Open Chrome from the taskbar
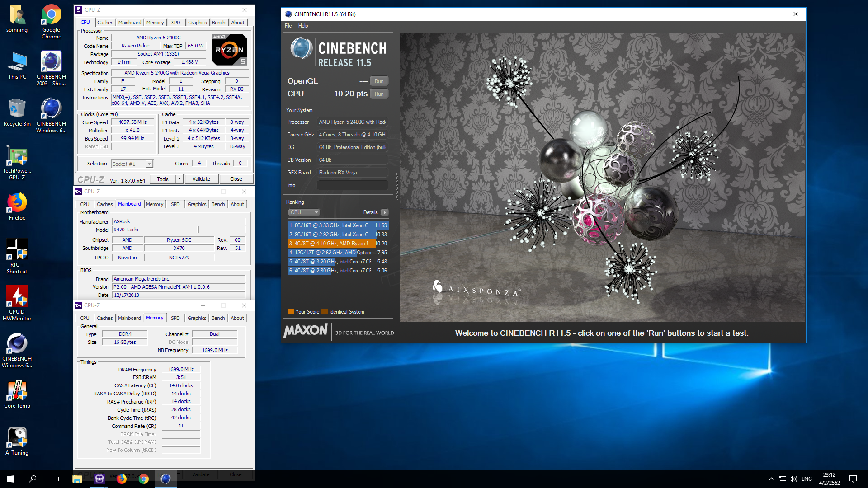Image resolution: width=868 pixels, height=488 pixels. pyautogui.click(x=144, y=479)
